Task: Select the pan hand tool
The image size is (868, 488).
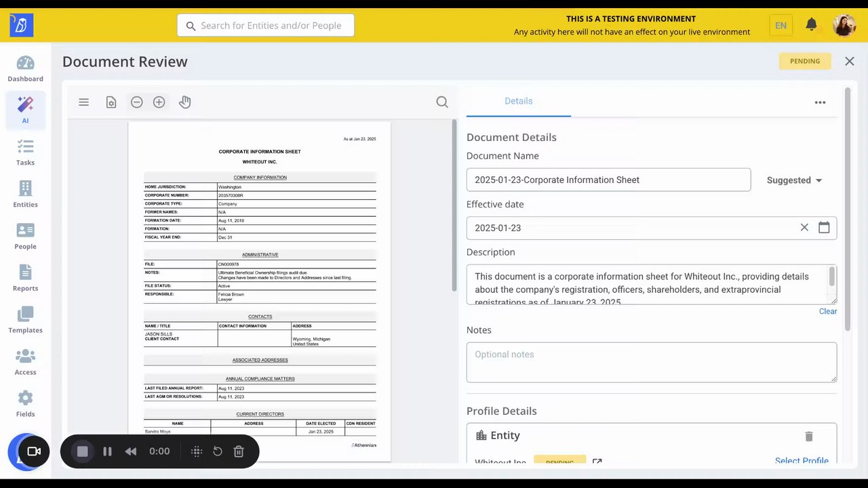Action: tap(184, 102)
